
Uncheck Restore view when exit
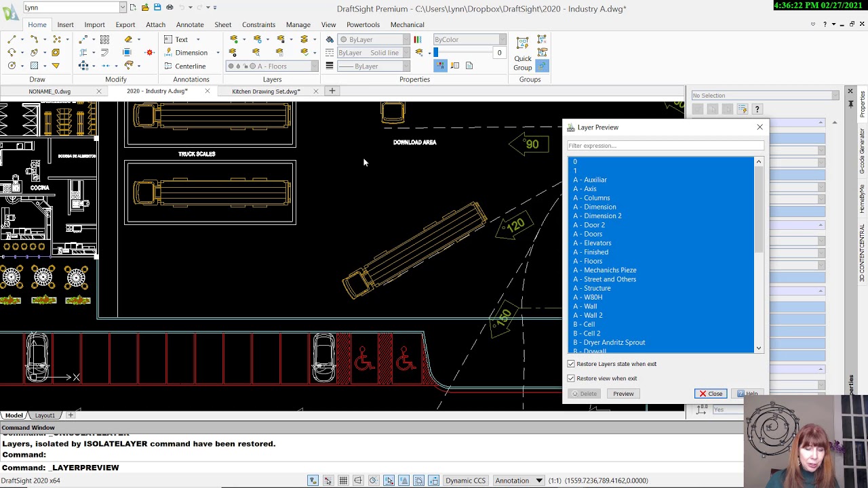pos(571,378)
